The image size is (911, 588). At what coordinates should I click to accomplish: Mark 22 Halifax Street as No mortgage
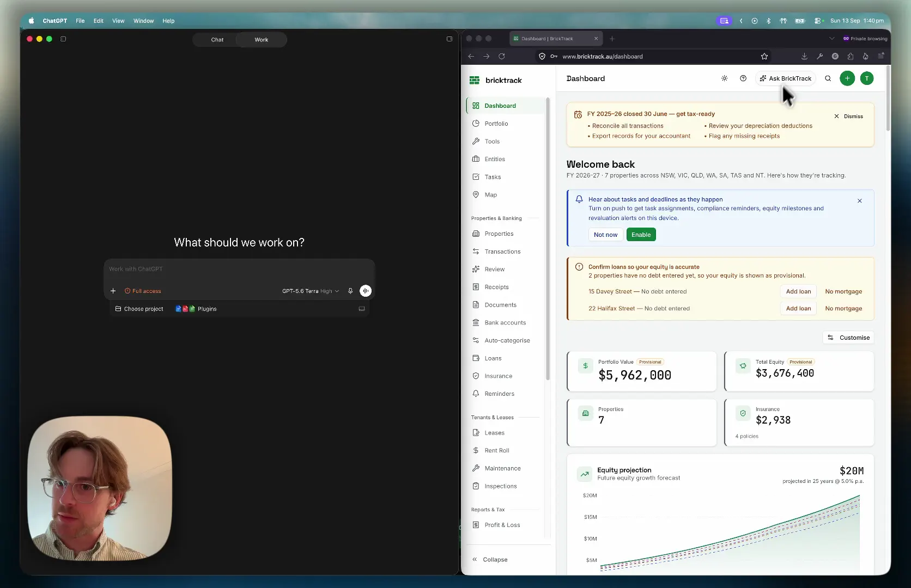point(843,308)
